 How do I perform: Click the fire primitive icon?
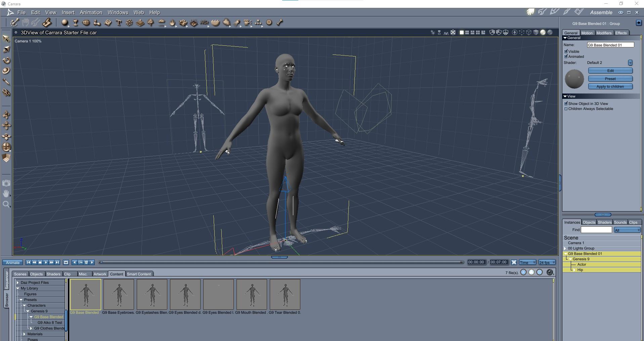172,23
